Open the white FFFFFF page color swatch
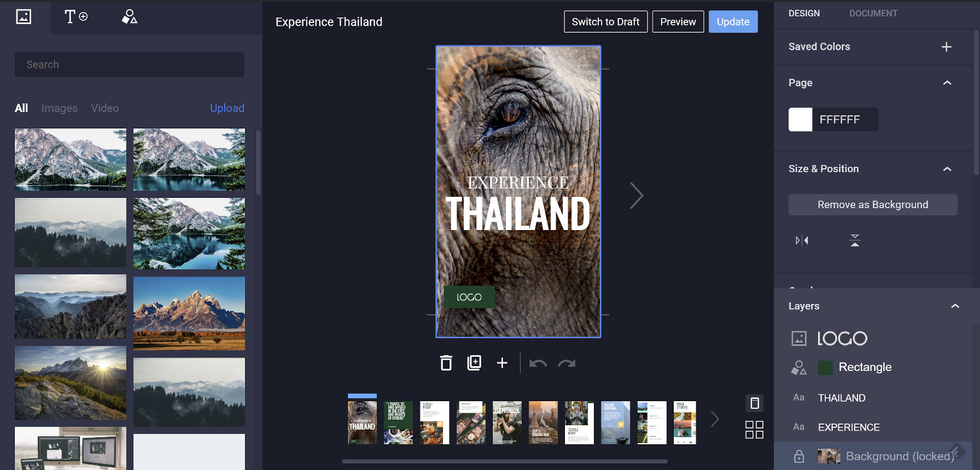This screenshot has width=980, height=470. tap(800, 119)
